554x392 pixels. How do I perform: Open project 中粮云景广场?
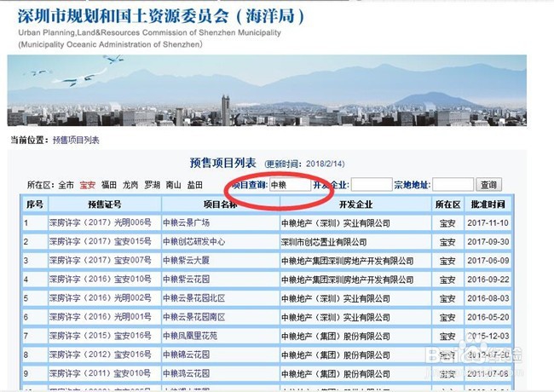(x=186, y=222)
